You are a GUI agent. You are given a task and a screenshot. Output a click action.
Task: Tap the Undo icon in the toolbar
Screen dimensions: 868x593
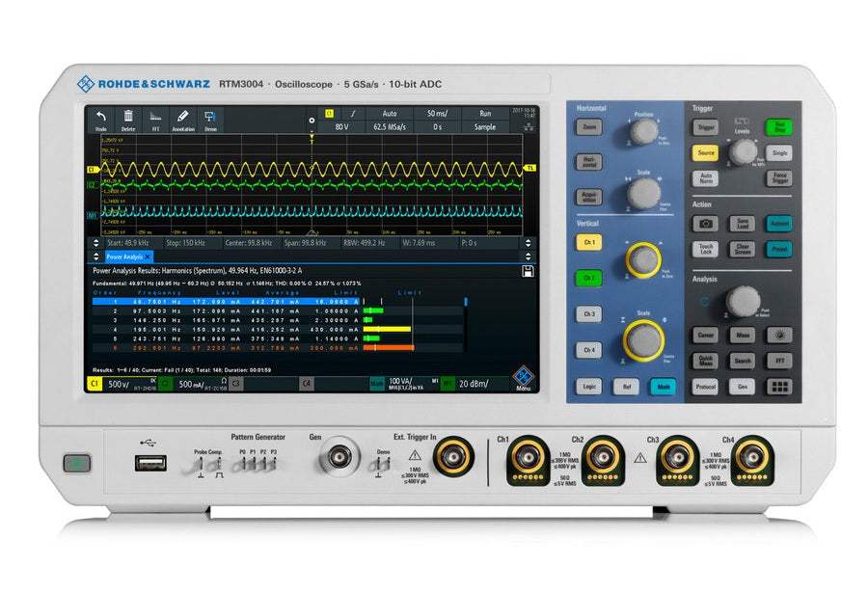pos(100,119)
